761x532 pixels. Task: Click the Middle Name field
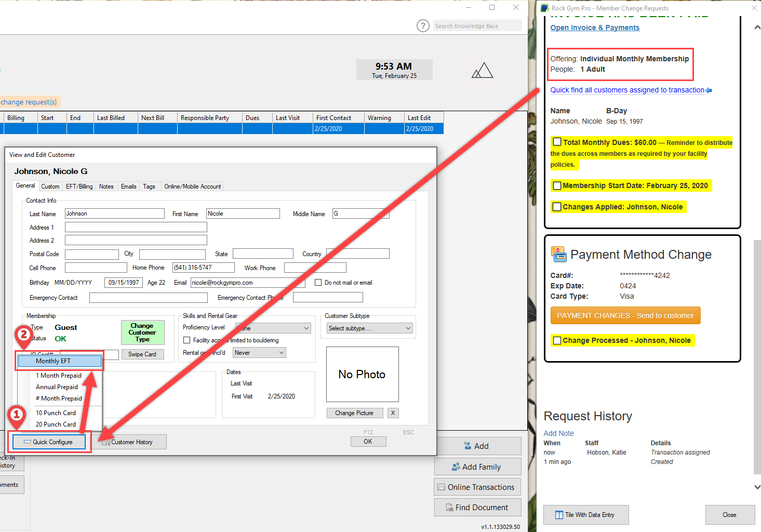[361, 214]
